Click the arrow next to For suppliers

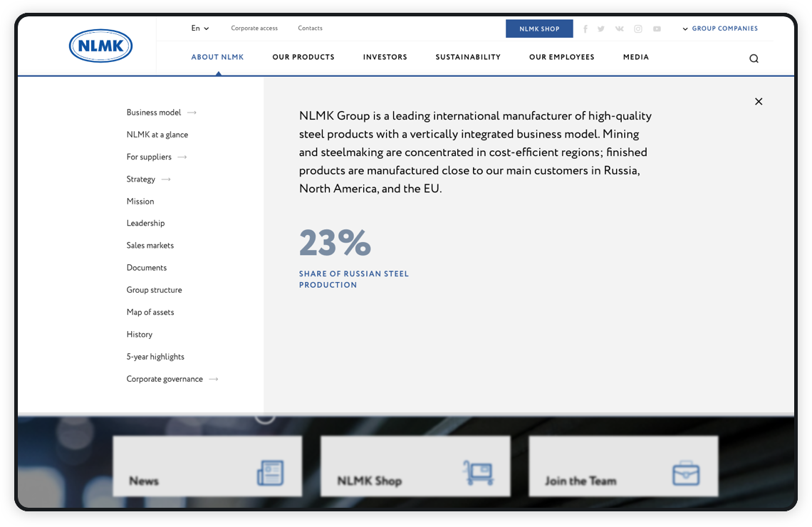point(182,157)
